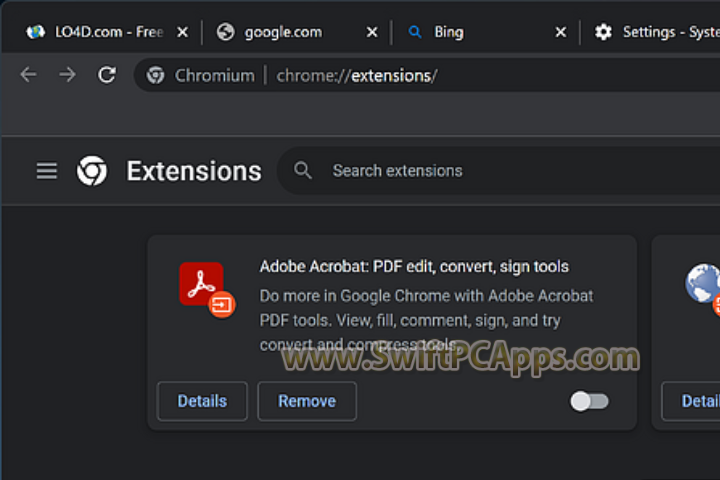Viewport: 720px width, 480px height.
Task: Click the Adobe Acrobat description text
Action: (x=426, y=320)
